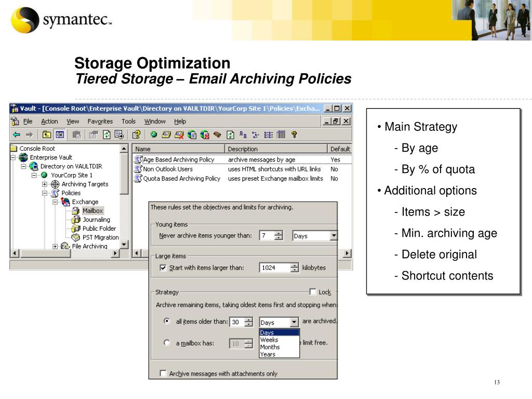This screenshot has height=399, width=532.
Task: Choose Years from the open dropdown list
Action: [x=279, y=354]
